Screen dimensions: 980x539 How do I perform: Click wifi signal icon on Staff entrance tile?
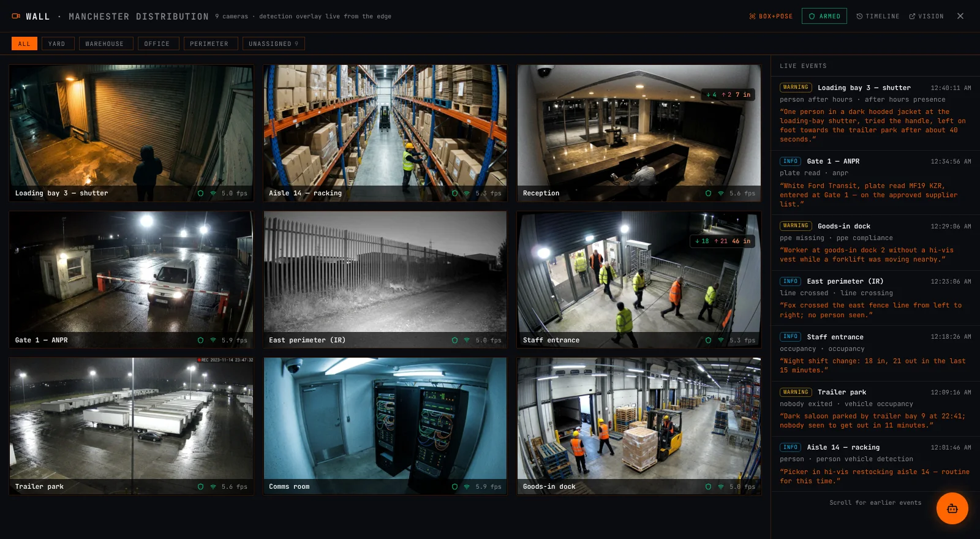(721, 340)
